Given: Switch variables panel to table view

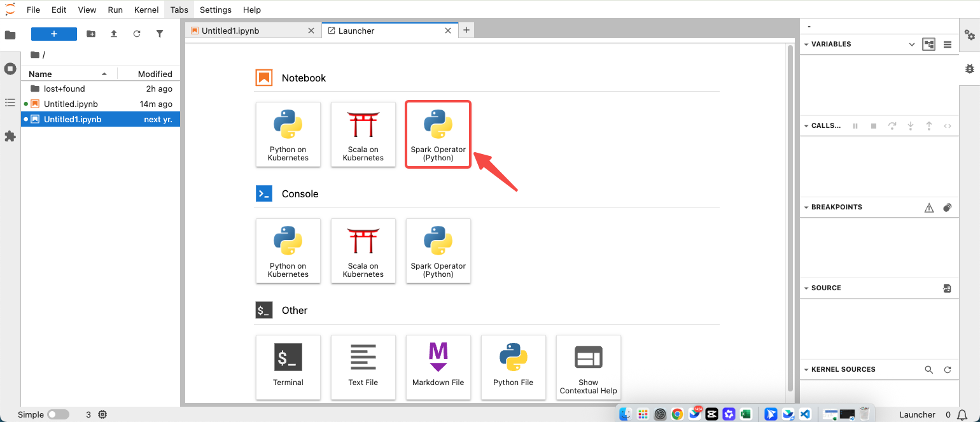Looking at the screenshot, I should point(948,45).
